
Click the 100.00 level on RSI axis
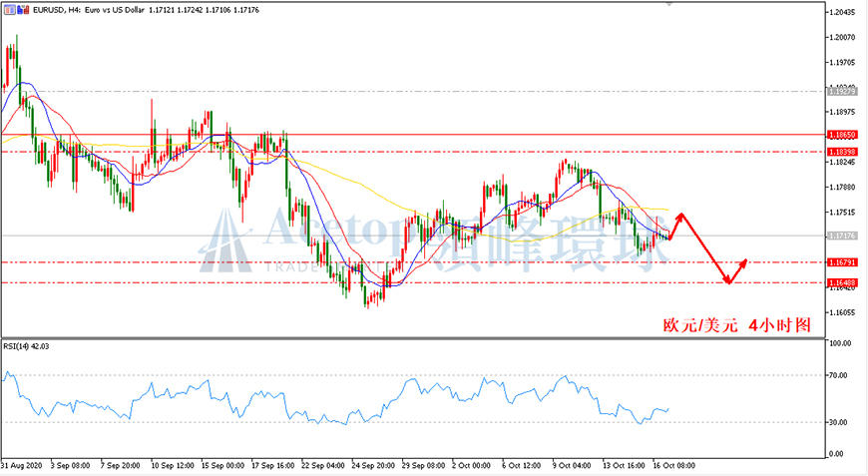tap(840, 343)
